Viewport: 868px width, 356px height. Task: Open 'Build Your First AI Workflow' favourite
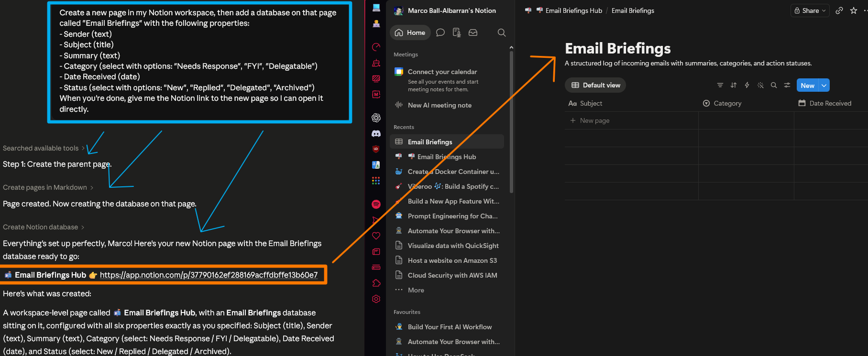coord(447,327)
